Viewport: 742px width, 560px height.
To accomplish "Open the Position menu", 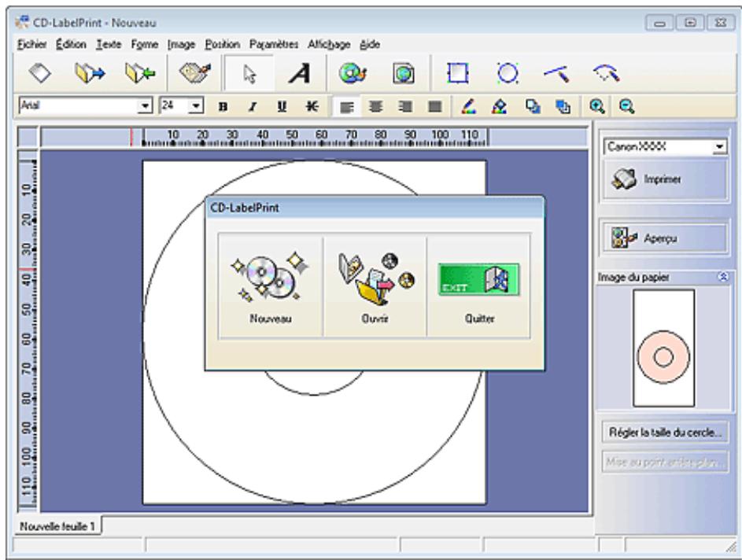I will pyautogui.click(x=223, y=45).
